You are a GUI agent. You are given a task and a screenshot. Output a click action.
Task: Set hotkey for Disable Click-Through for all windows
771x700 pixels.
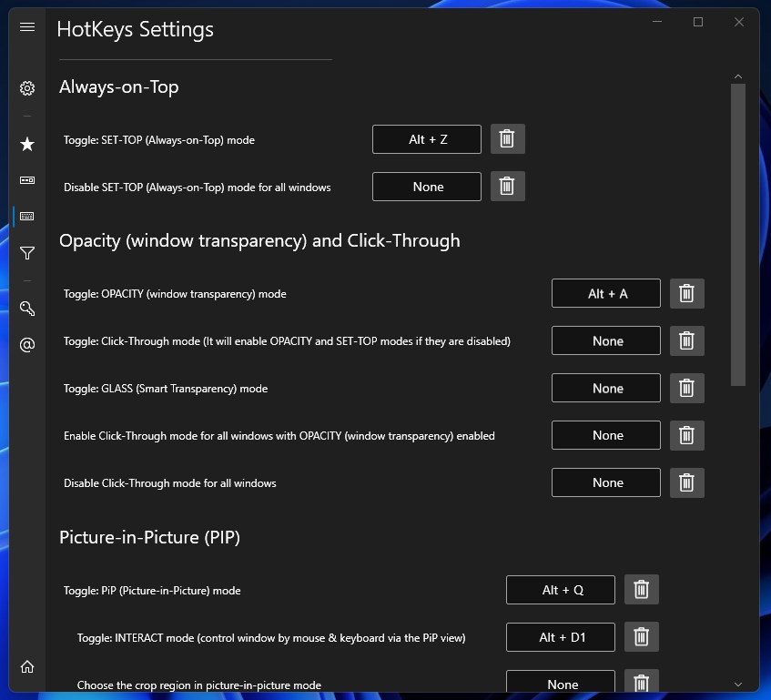606,482
